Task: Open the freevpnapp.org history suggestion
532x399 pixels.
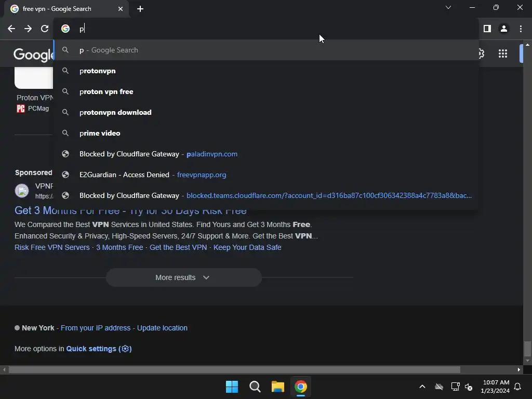Action: (x=266, y=175)
